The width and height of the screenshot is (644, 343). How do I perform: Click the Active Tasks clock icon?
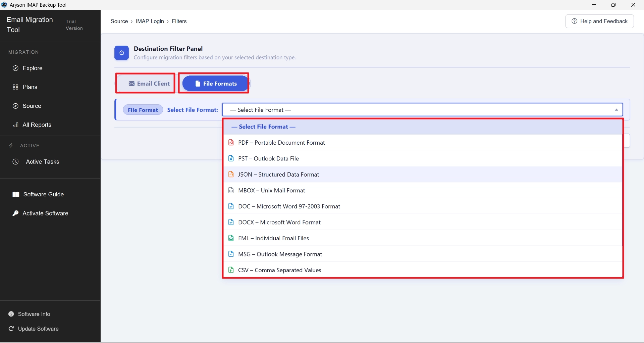click(x=15, y=161)
